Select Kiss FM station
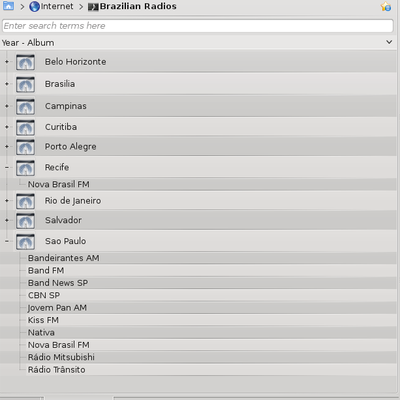The height and width of the screenshot is (400, 400). pyautogui.click(x=43, y=320)
